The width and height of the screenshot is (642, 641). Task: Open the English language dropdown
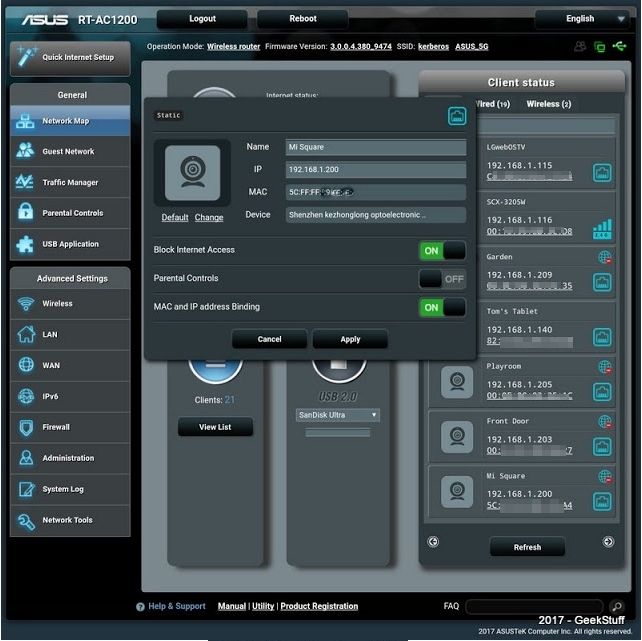coord(581,19)
